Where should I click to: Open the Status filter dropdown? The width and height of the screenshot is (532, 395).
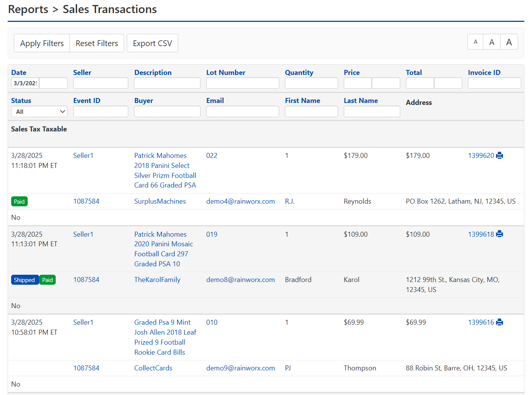(x=39, y=111)
